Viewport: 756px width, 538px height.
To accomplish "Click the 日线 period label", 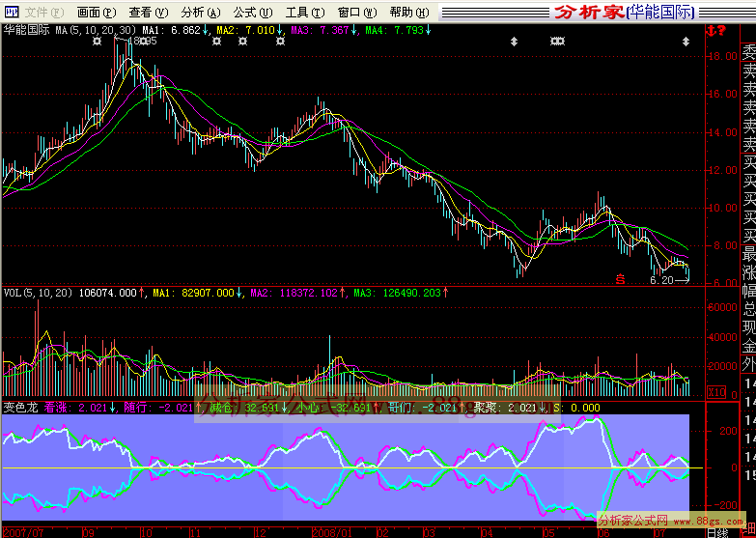I will click(x=717, y=533).
